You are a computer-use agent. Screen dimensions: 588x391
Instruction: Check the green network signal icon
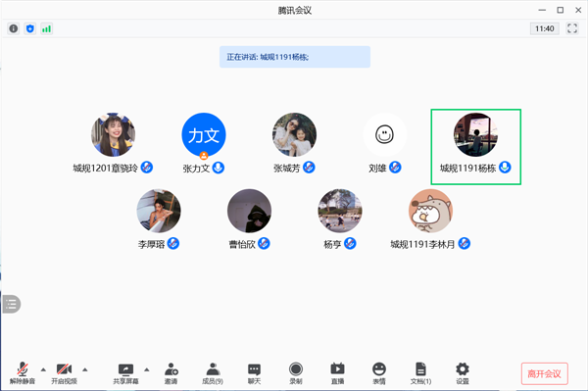coord(46,28)
